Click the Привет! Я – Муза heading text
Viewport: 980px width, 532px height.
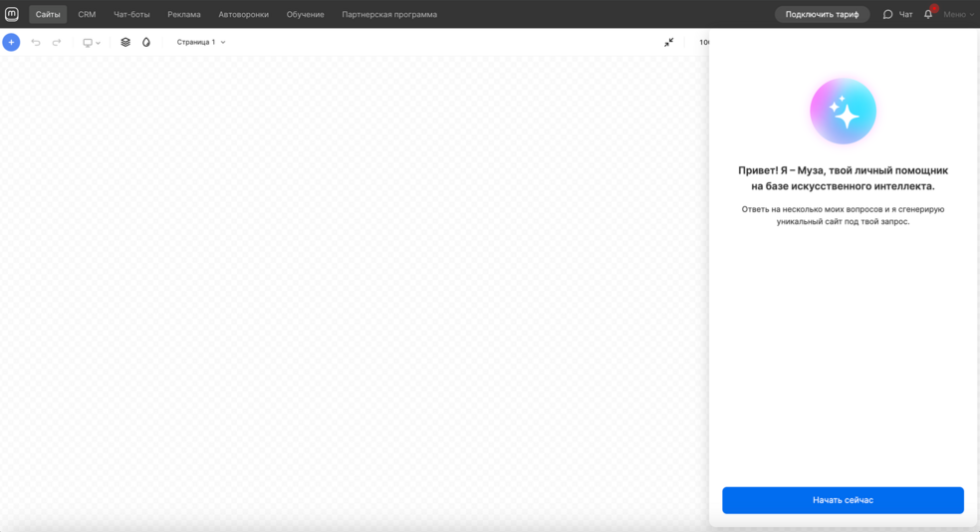coord(844,178)
